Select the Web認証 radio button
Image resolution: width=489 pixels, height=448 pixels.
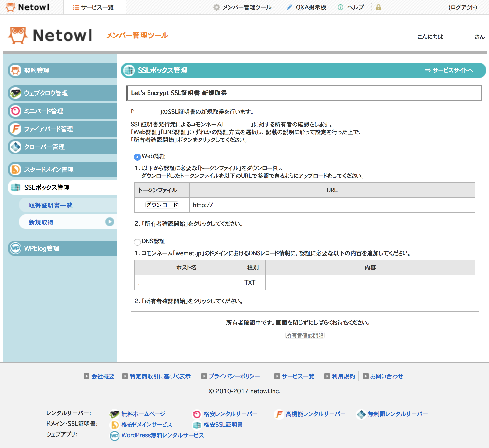click(x=137, y=157)
